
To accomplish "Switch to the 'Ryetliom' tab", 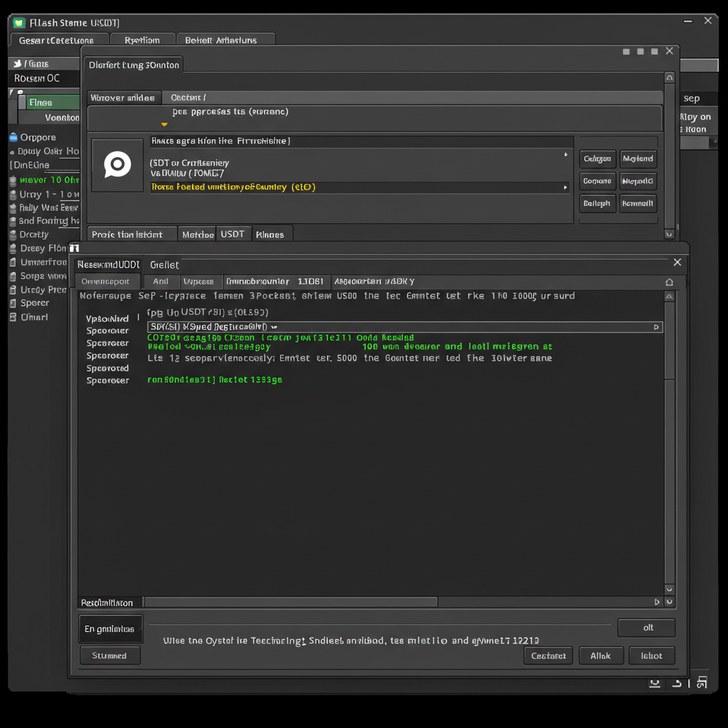I will click(142, 40).
